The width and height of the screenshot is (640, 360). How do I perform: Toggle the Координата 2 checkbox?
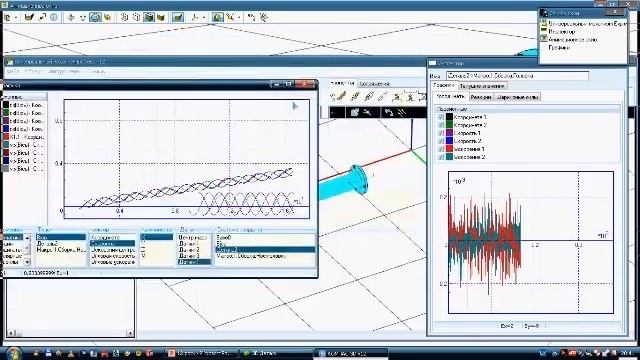click(441, 125)
